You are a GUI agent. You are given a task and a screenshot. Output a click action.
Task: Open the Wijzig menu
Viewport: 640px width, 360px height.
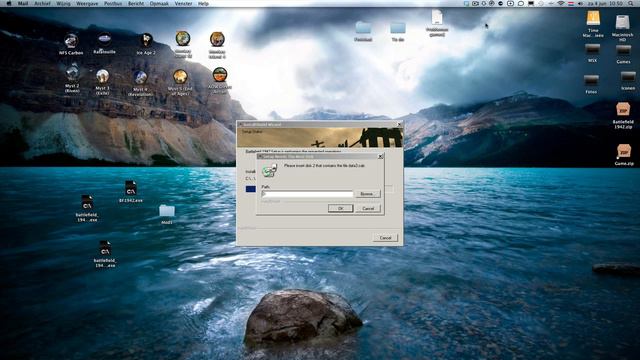63,3
